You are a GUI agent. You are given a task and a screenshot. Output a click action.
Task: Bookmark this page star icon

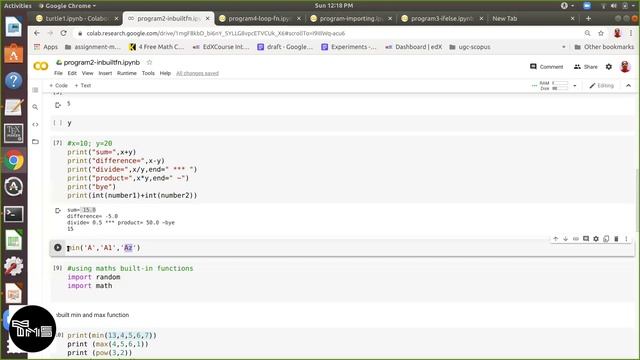pos(601,33)
